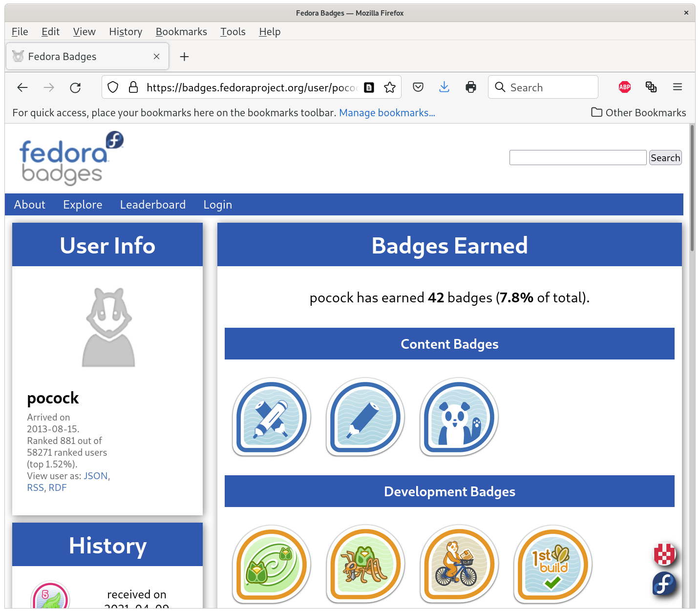The image size is (700, 613).
Task: Open the View menu
Action: pyautogui.click(x=84, y=32)
